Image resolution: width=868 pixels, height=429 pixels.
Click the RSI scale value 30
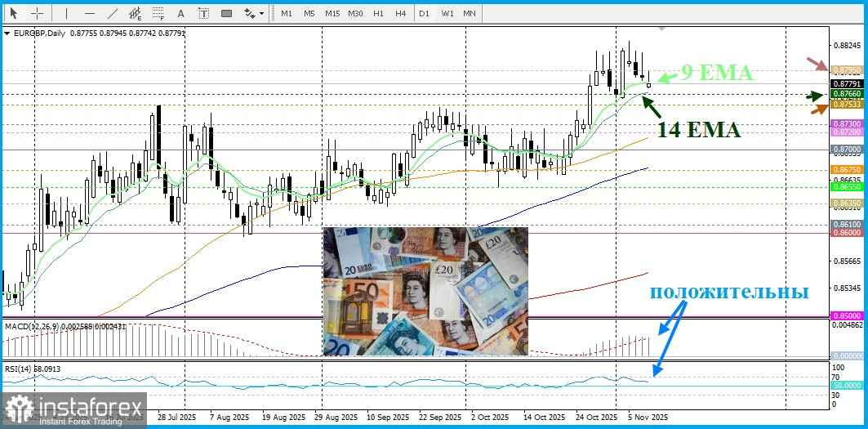tap(836, 395)
